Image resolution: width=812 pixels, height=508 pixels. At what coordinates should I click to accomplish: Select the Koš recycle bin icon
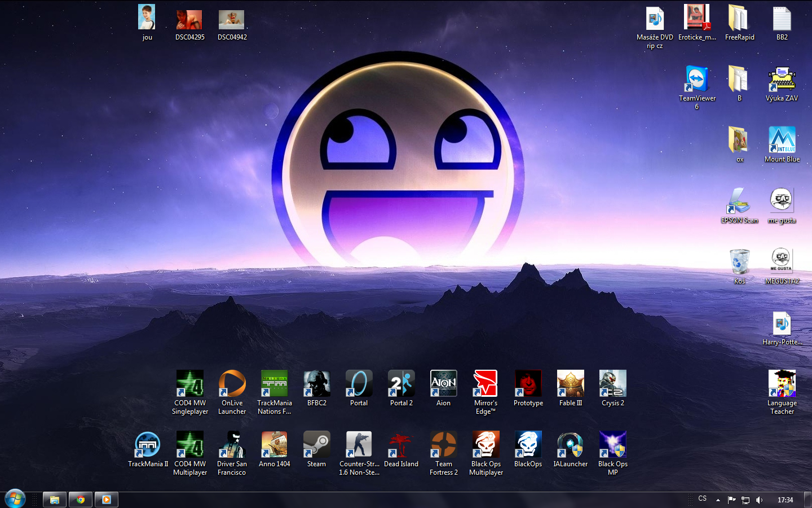point(739,266)
